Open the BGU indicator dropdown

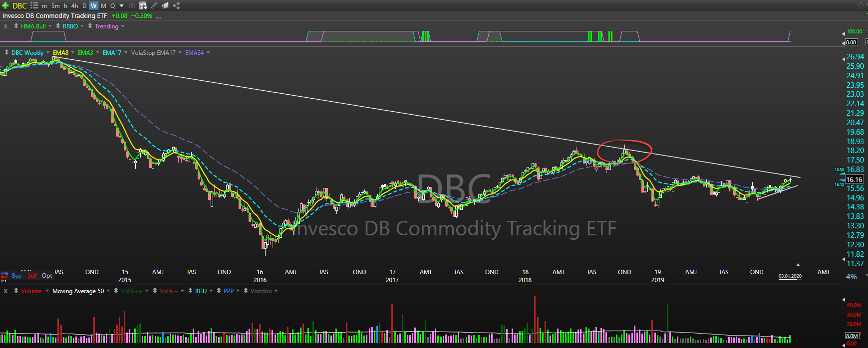tap(211, 291)
